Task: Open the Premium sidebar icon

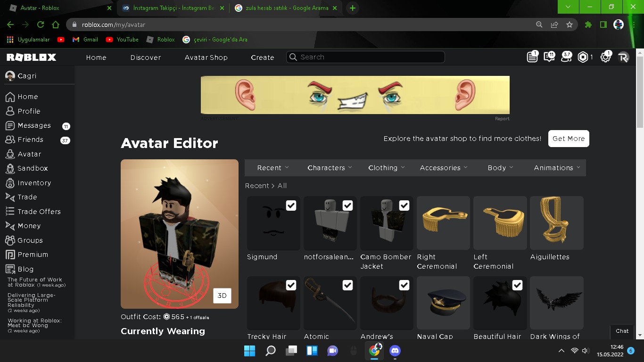Action: click(x=10, y=255)
